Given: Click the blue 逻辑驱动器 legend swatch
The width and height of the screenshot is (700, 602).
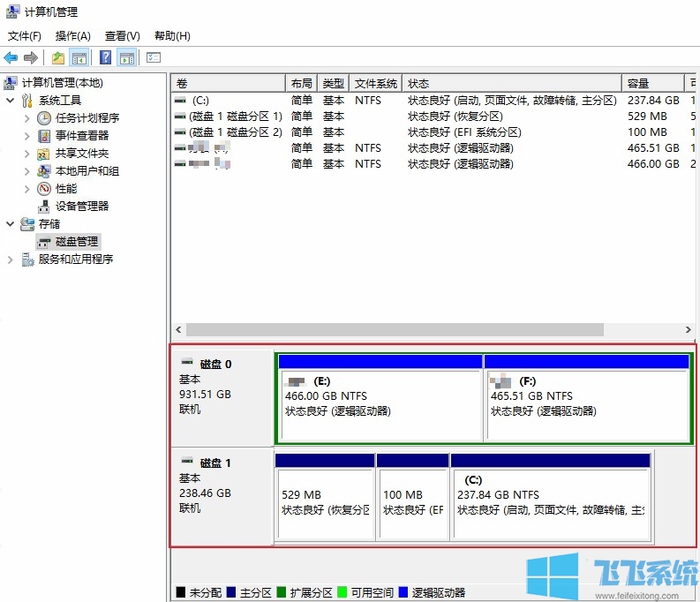Looking at the screenshot, I should (x=403, y=592).
